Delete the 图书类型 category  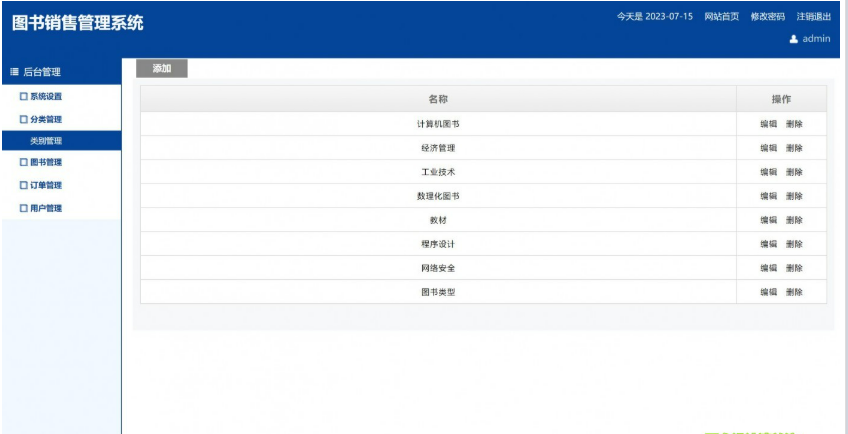coord(794,292)
